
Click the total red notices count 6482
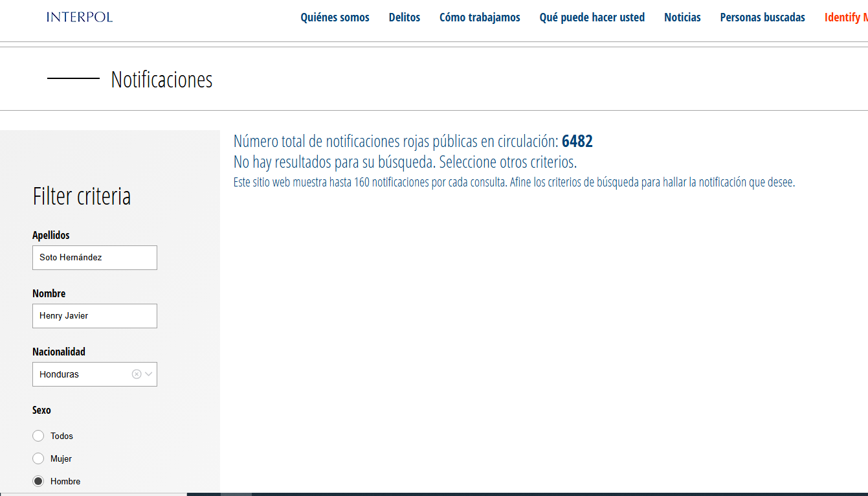click(x=577, y=141)
